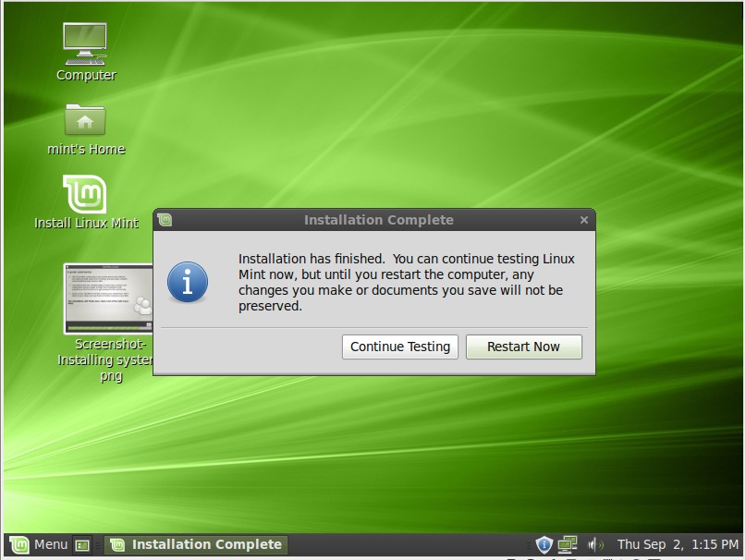Click the 'Installation has finished' message text
The width and height of the screenshot is (746, 560).
(x=407, y=282)
